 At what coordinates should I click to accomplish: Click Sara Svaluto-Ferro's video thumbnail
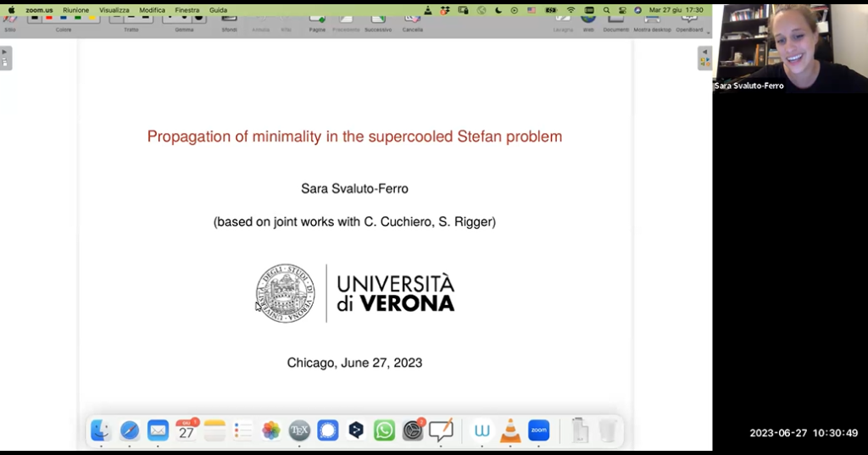[790, 48]
